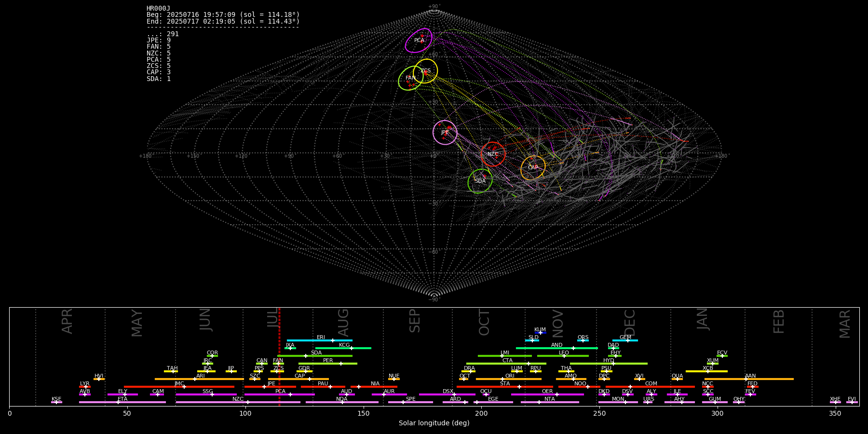This screenshot has width=868, height=434.
Task: Select the Beg: 20250716 19:57:09 line
Action: point(223,15)
